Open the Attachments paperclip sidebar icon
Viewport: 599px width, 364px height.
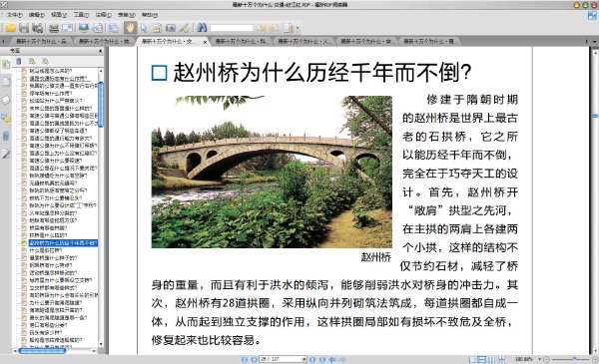click(x=6, y=136)
